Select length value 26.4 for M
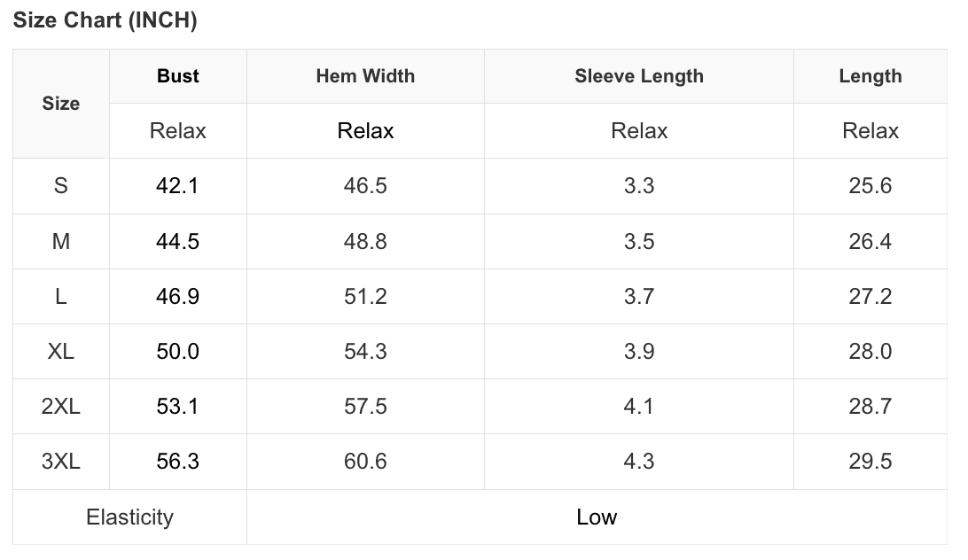968x560 pixels. (870, 241)
